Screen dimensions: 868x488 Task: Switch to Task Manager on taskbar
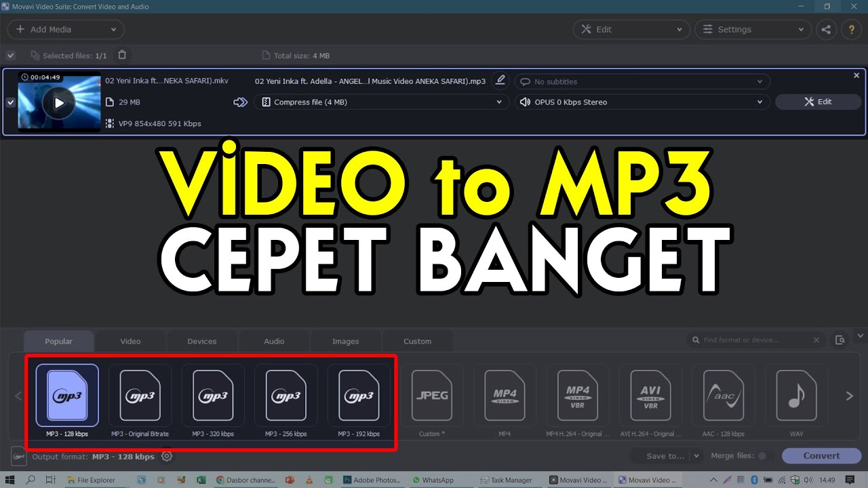pyautogui.click(x=511, y=480)
